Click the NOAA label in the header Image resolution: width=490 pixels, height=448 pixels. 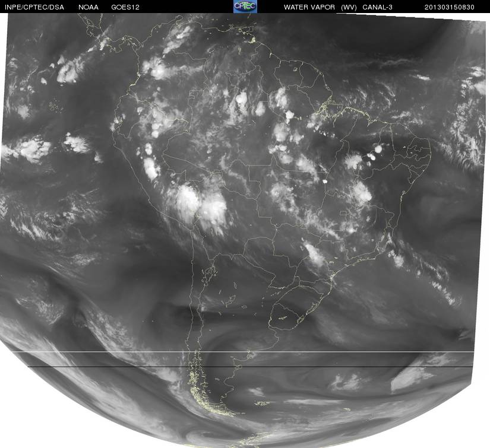point(88,7)
